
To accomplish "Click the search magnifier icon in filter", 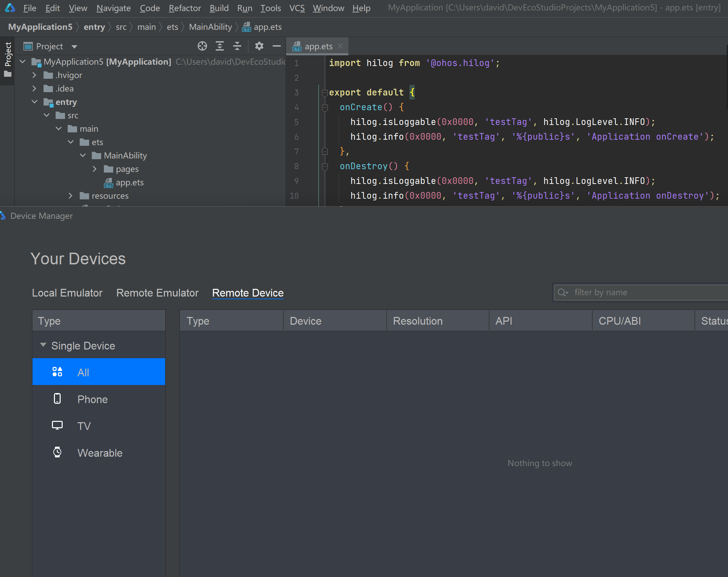I will pyautogui.click(x=562, y=293).
